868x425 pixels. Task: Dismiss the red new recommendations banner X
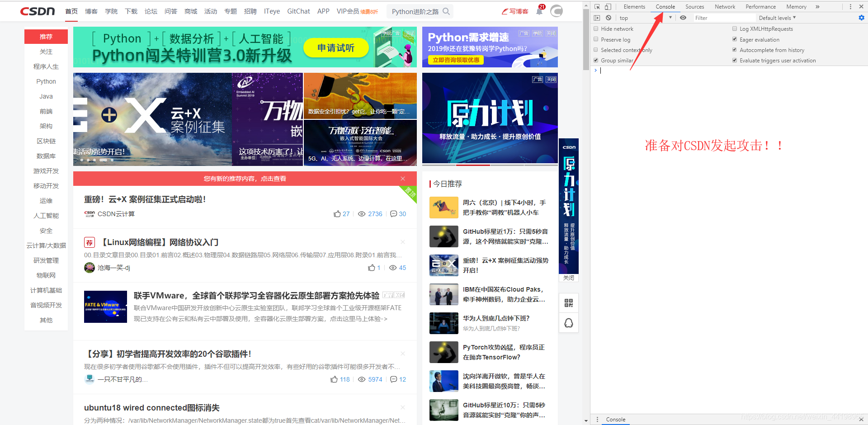403,179
